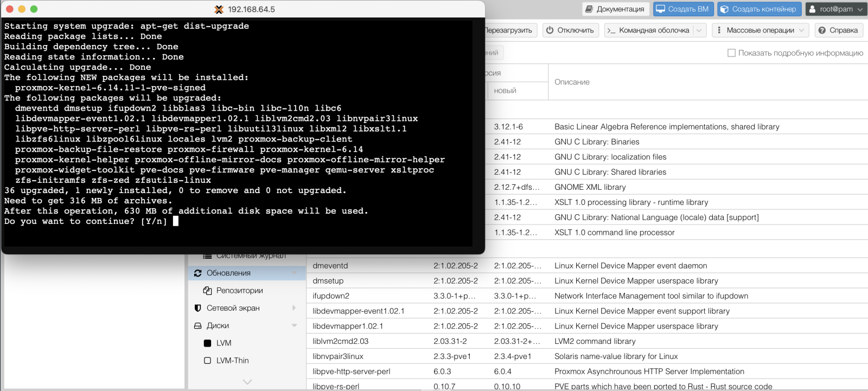868x391 pixels.
Task: Click Создать ВМ button
Action: tap(683, 9)
